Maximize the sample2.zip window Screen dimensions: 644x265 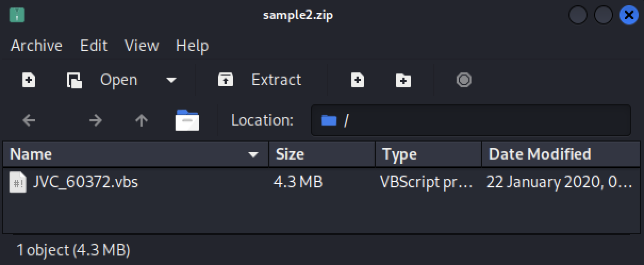click(x=604, y=15)
